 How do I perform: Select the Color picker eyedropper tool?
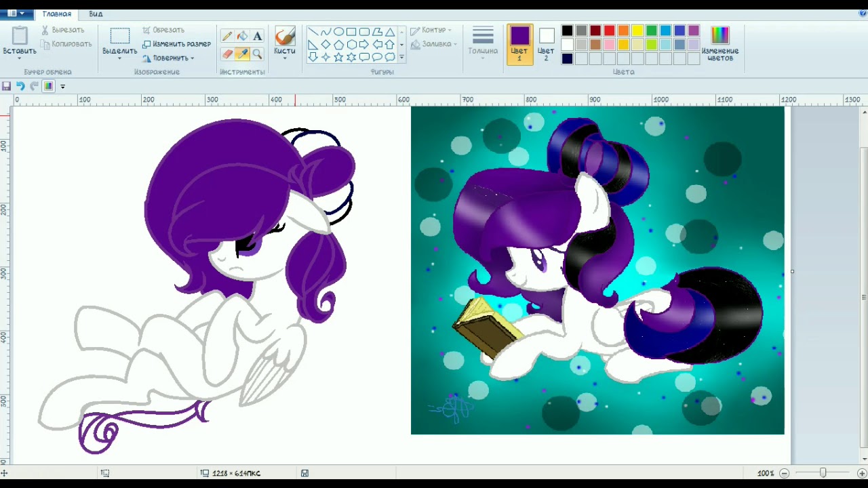pyautogui.click(x=242, y=54)
